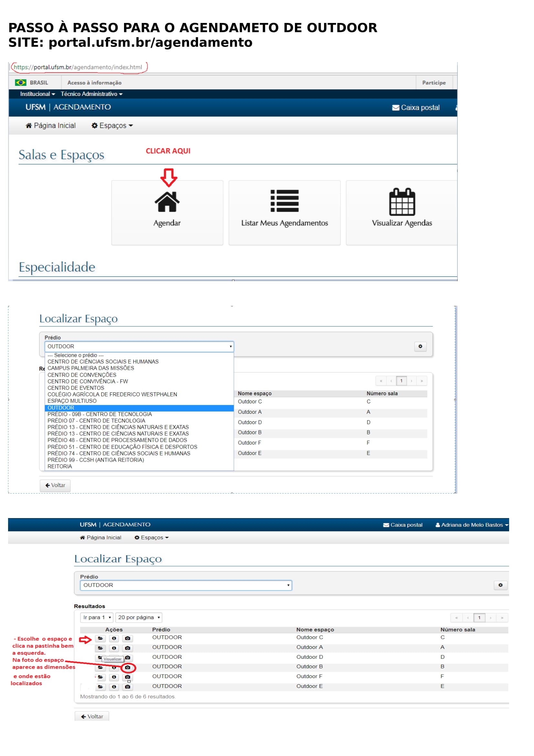534x756 pixels.
Task: Open the '20 por página' dropdown
Action: pos(139,618)
